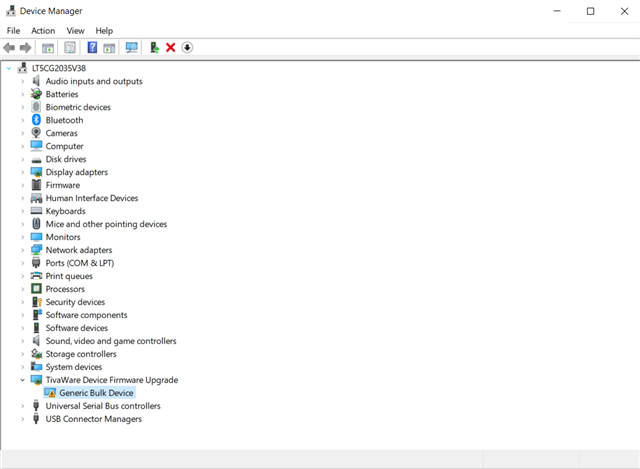Image resolution: width=640 pixels, height=469 pixels.
Task: Collapse the LT5CG2035V38 root node
Action: click(x=9, y=69)
